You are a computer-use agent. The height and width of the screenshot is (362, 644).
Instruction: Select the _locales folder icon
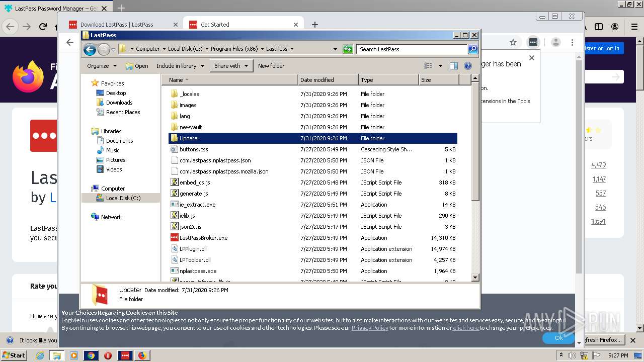coord(174,94)
